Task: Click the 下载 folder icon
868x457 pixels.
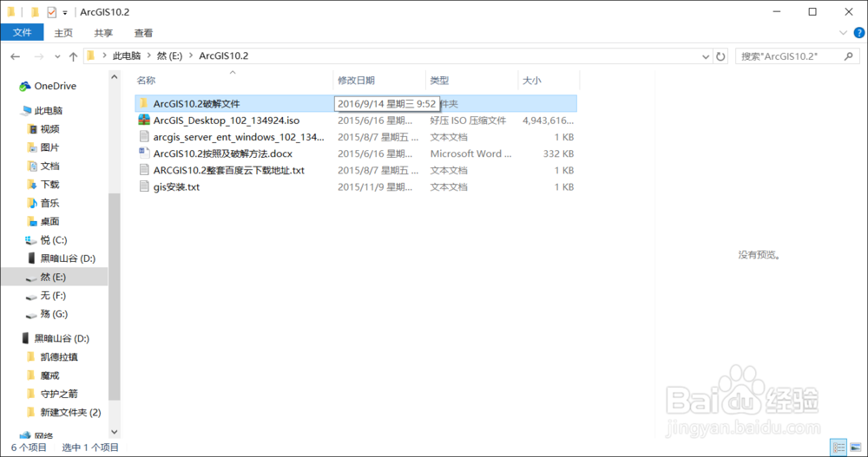Action: [x=32, y=184]
